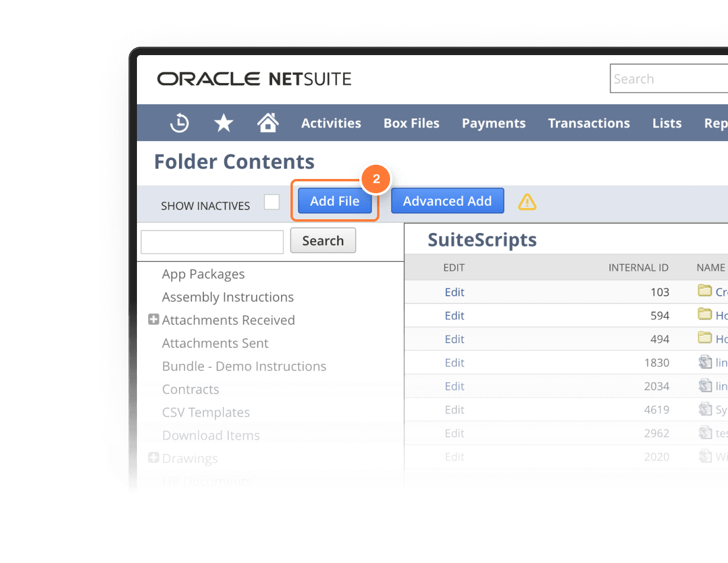Sort by the Internal ID column header
Screen dimensions: 728x563
(x=638, y=268)
